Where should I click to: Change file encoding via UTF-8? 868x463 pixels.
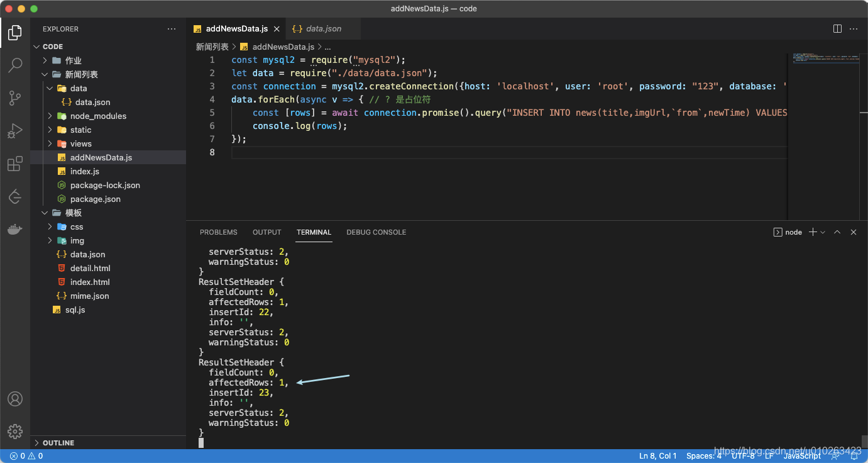743,456
